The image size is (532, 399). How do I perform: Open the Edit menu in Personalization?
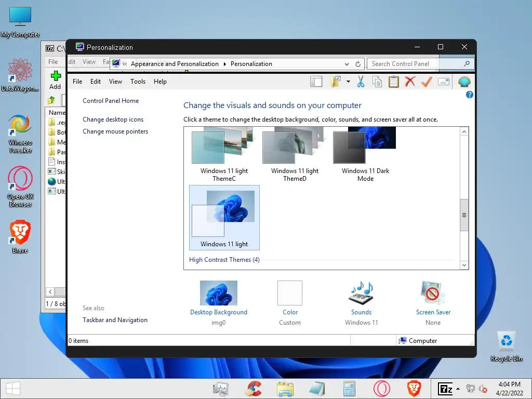[96, 82]
